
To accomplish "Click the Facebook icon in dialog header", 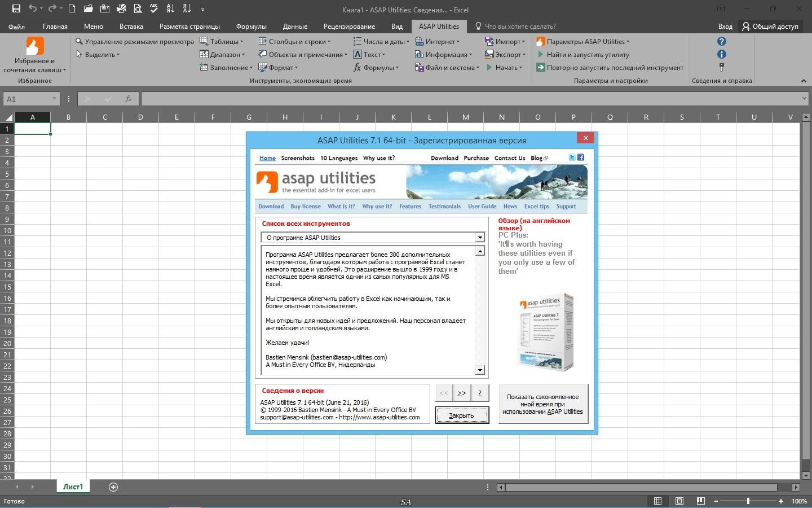I will (580, 157).
